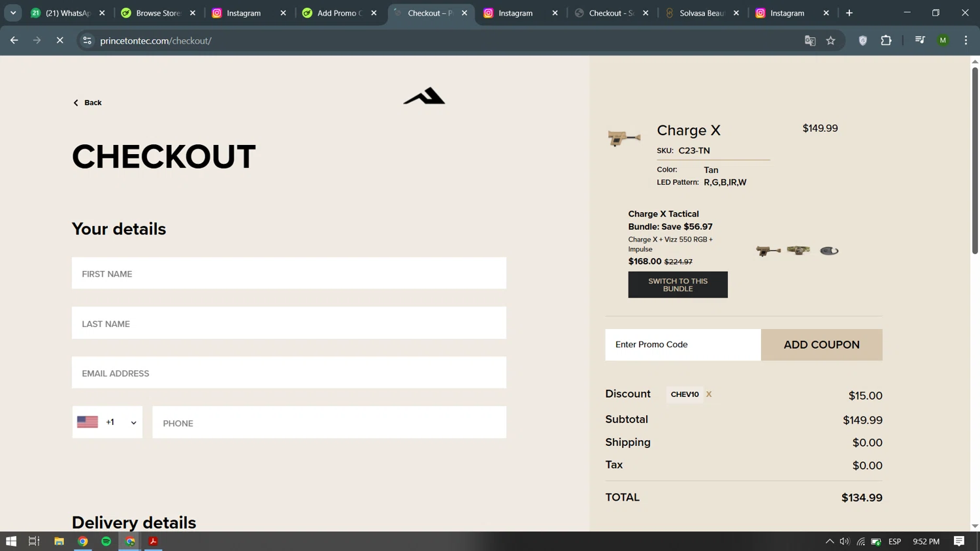
Task: Click the Phone number field
Action: (x=329, y=422)
